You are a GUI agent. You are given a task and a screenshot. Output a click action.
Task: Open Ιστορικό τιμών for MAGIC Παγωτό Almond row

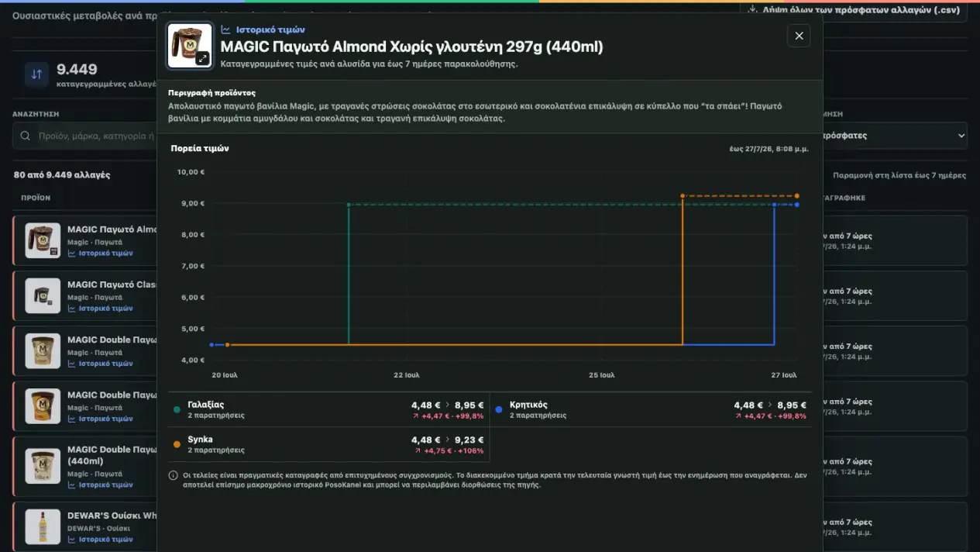(x=100, y=254)
